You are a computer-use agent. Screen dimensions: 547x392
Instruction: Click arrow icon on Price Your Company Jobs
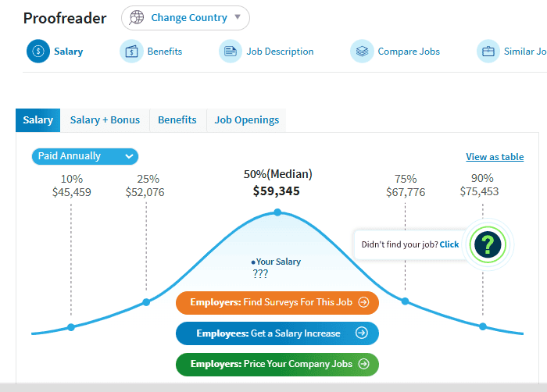pos(363,364)
